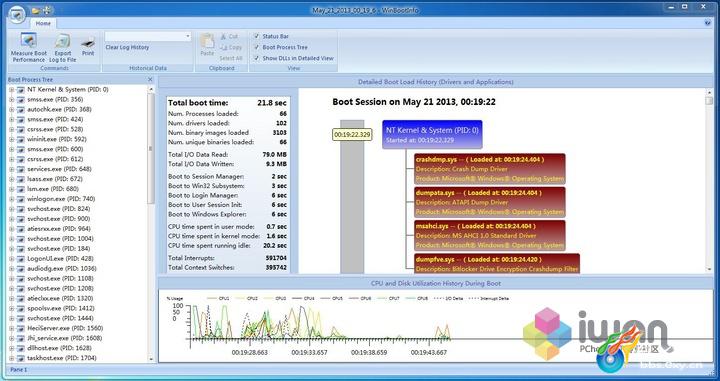This screenshot has width=720, height=381.
Task: Toggle the Boot Process Tree checkbox
Action: tap(257, 47)
